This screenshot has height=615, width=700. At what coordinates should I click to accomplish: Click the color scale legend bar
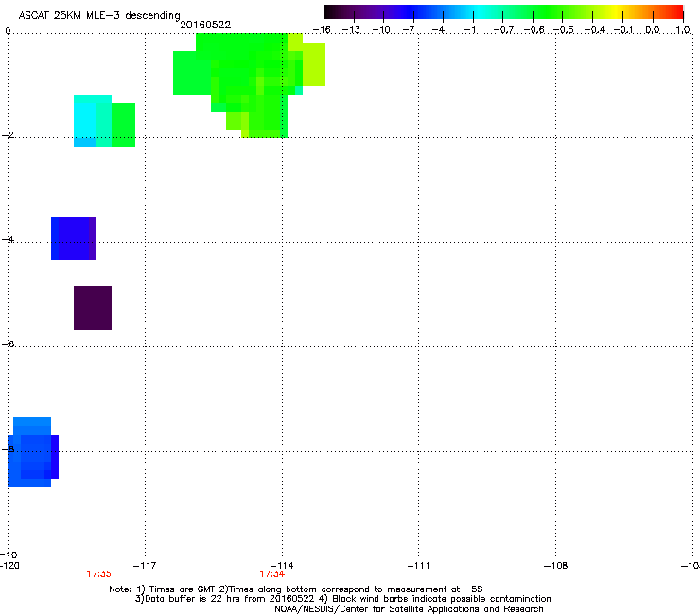pos(503,12)
